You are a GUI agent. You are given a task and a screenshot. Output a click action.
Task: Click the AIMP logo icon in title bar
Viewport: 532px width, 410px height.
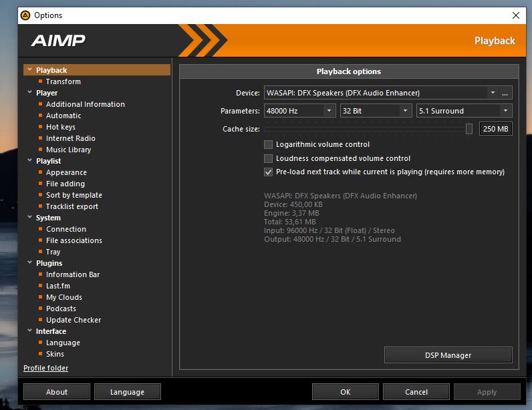[x=25, y=15]
